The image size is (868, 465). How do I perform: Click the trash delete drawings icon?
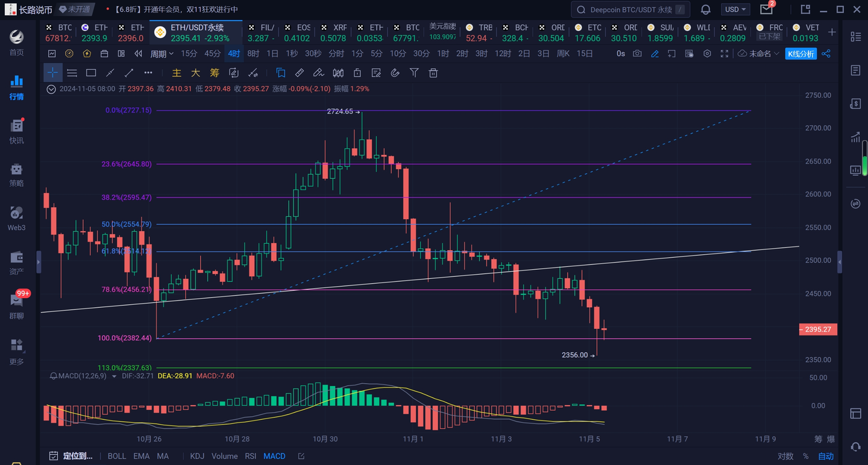(433, 73)
